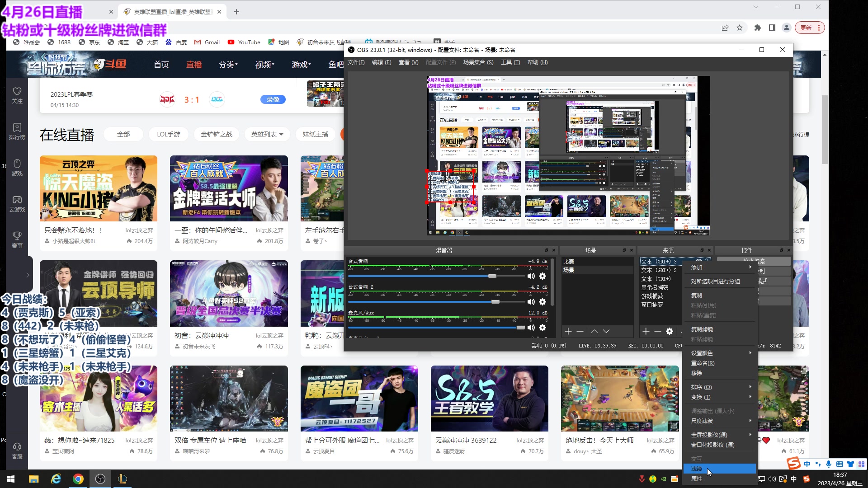Screen dimensions: 868x488
Task: Click 属性 in the context menu
Action: [x=697, y=479]
